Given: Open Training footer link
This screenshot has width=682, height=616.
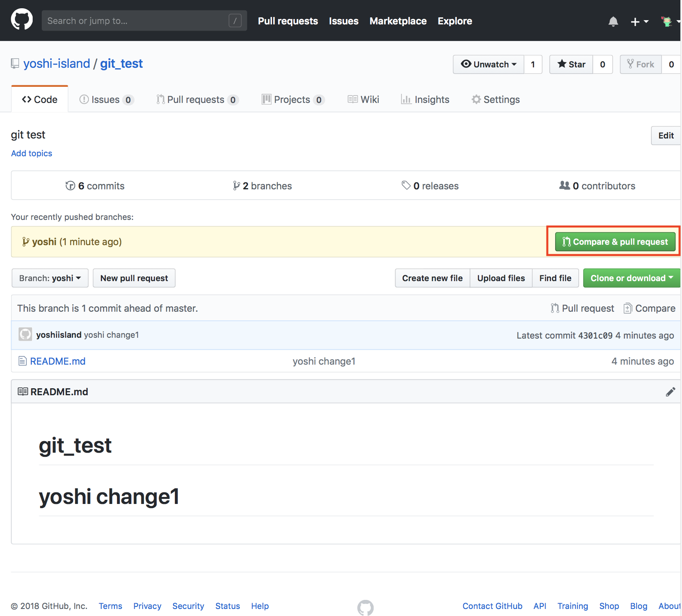Looking at the screenshot, I should pos(572,606).
